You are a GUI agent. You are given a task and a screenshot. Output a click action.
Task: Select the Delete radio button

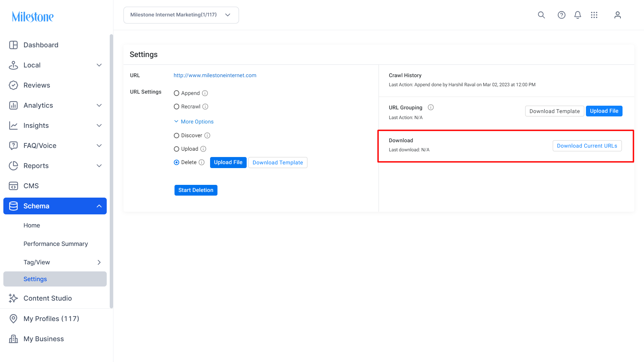click(x=177, y=162)
